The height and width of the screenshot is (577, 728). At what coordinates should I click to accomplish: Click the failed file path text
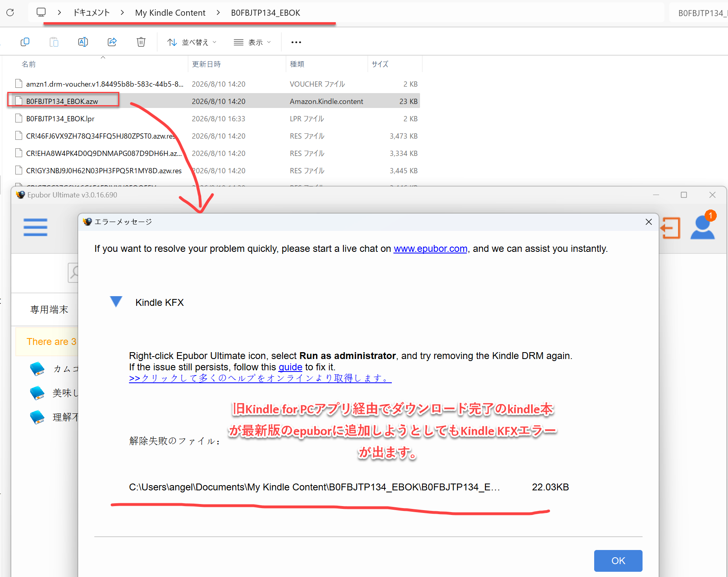point(314,487)
